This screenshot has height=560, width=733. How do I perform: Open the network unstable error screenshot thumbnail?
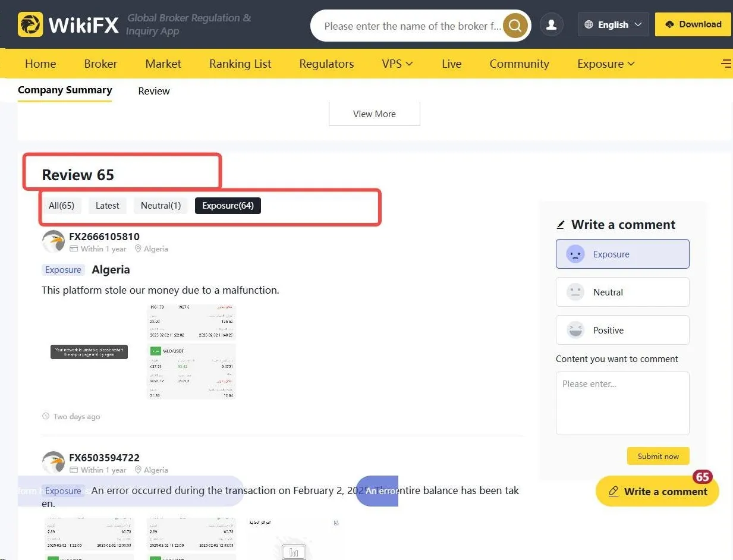[89, 352]
